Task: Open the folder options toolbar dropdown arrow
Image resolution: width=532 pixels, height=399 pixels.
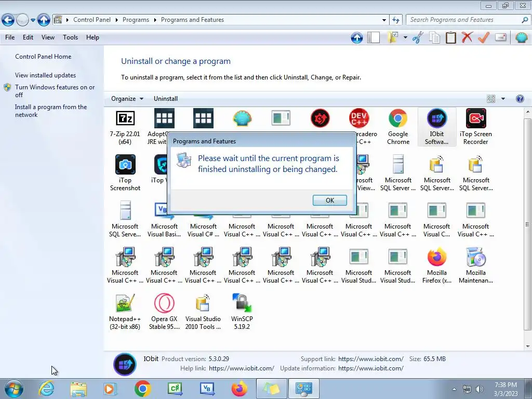Action: [405, 37]
